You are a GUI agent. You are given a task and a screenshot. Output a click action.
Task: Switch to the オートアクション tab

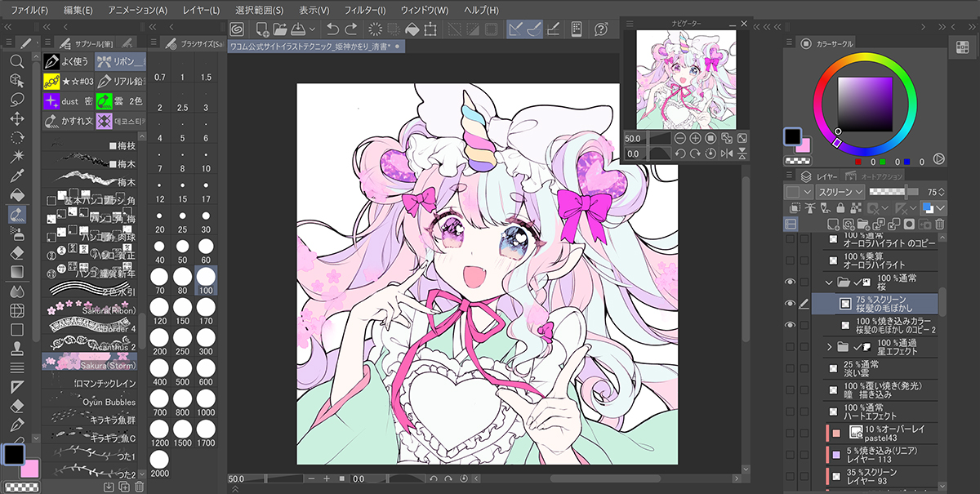coord(880,176)
